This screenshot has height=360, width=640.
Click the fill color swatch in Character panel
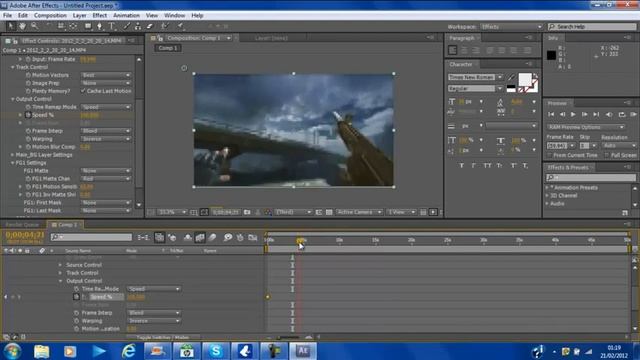(525, 79)
